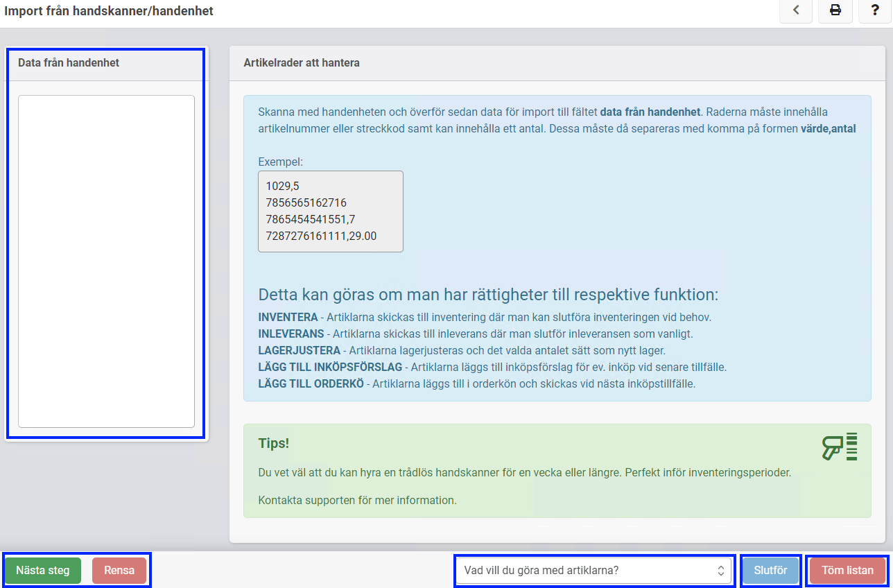893x588 pixels.
Task: Click the LAGERJUSTERA label in the function list
Action: pos(299,350)
